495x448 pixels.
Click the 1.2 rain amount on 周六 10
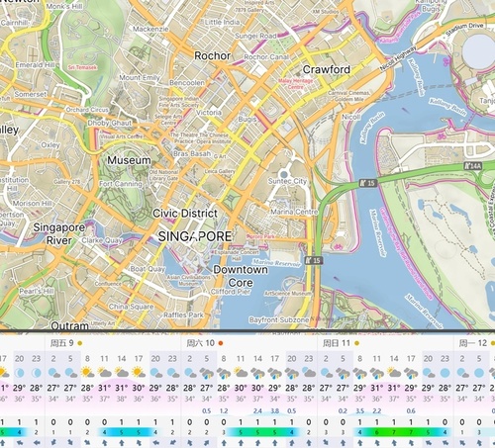[224, 411]
